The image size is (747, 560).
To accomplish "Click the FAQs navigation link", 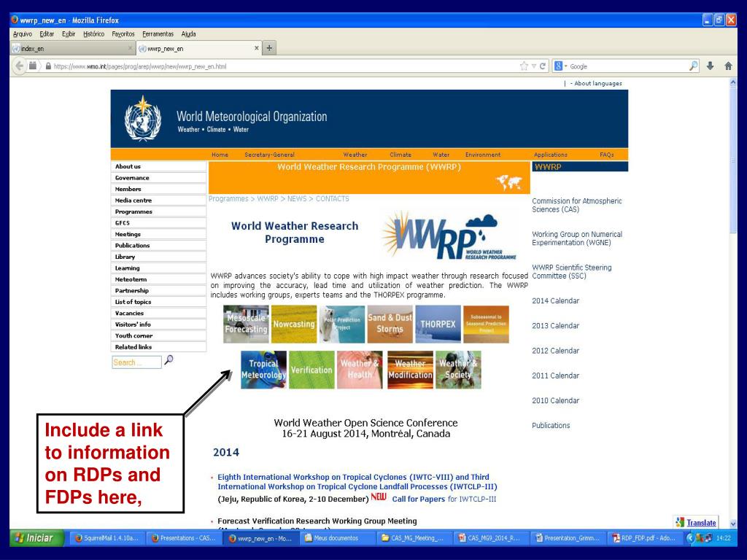I will click(x=606, y=155).
